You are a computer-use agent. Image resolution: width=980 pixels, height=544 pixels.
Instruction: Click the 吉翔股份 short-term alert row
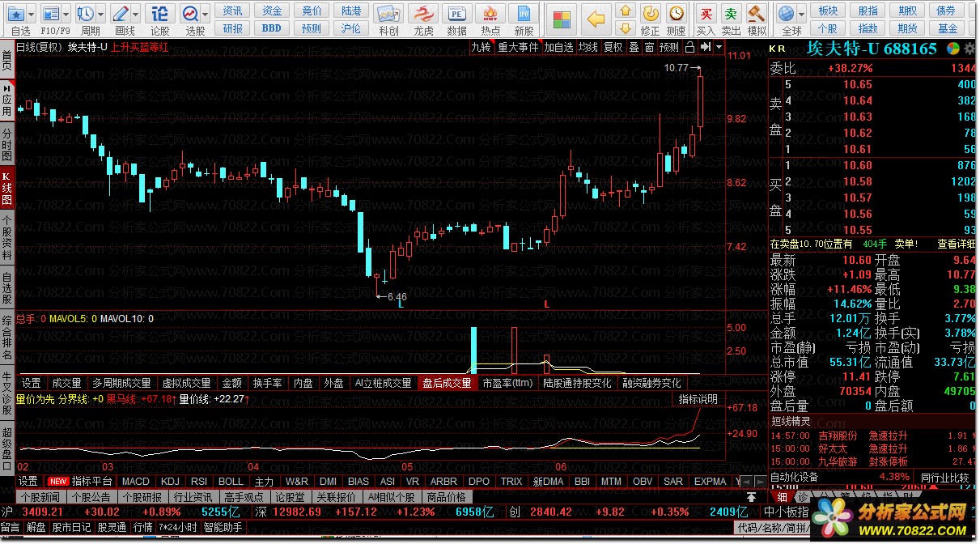(x=874, y=436)
